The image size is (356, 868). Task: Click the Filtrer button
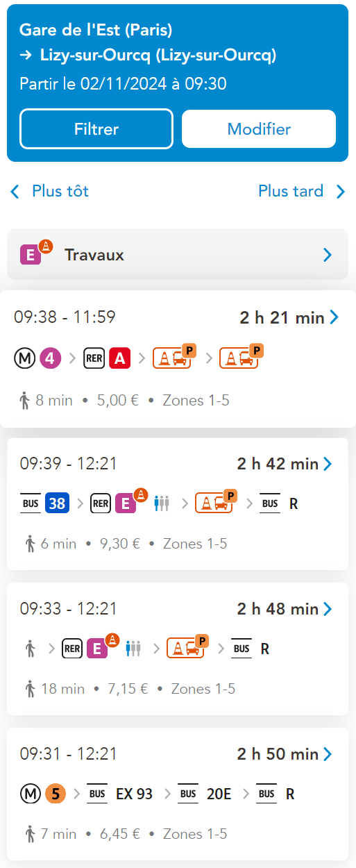[96, 129]
